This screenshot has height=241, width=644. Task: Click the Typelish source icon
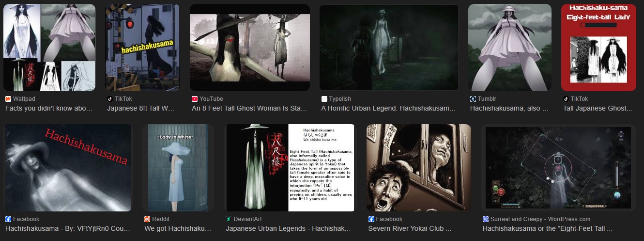324,99
